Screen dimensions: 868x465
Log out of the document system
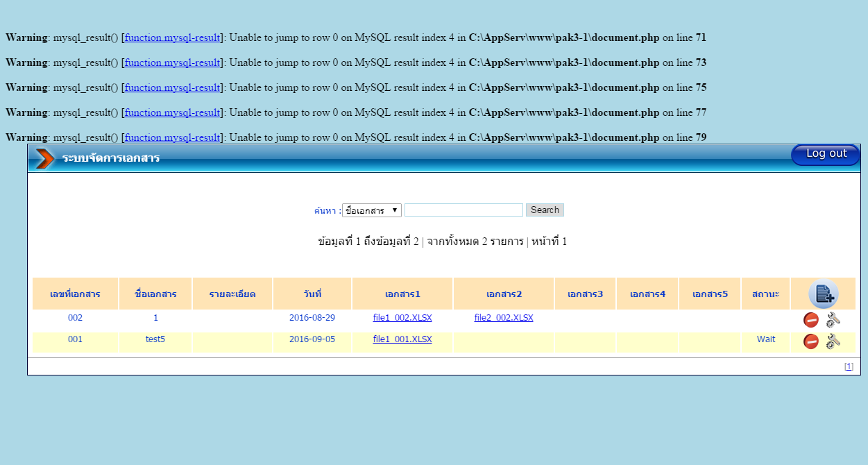[826, 155]
